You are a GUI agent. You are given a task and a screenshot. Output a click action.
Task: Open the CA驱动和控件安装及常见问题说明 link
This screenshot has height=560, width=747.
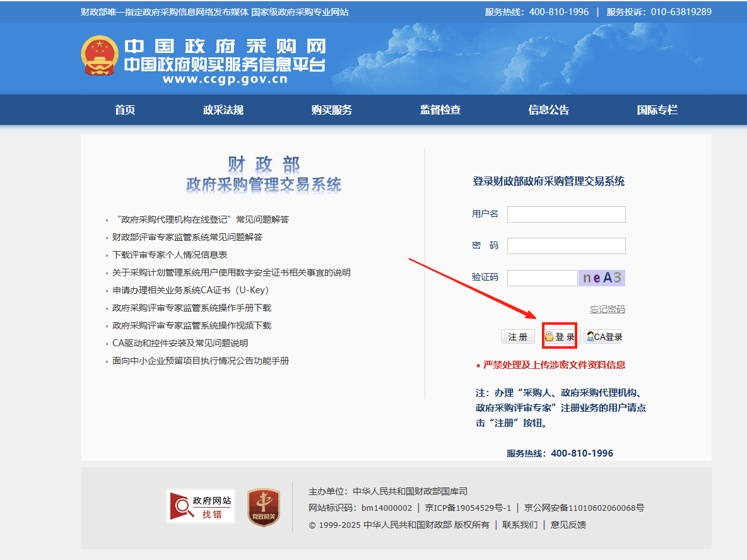(x=180, y=343)
